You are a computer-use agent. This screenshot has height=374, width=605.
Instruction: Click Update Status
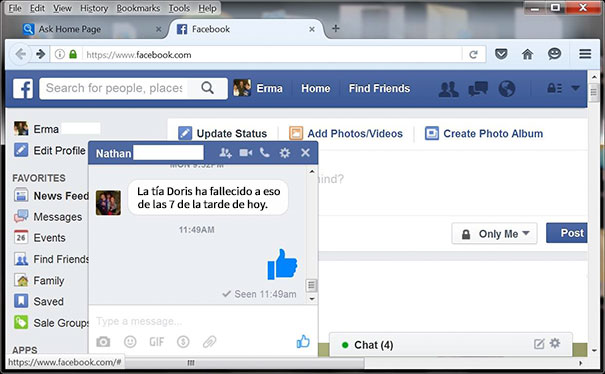point(223,134)
